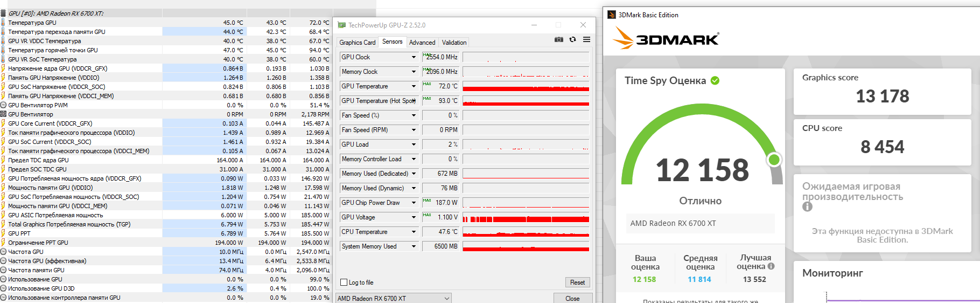Switch to the Graphics Card tab
The width and height of the screenshot is (980, 303).
(358, 43)
